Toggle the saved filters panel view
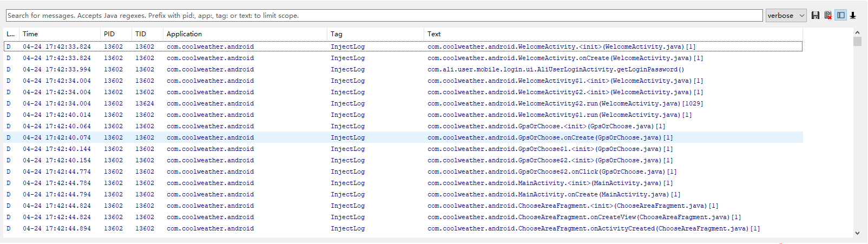The height and width of the screenshot is (244, 868). point(840,15)
